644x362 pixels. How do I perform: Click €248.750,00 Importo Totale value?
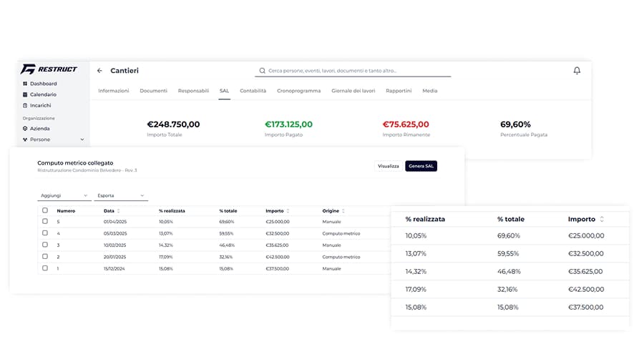tap(173, 124)
